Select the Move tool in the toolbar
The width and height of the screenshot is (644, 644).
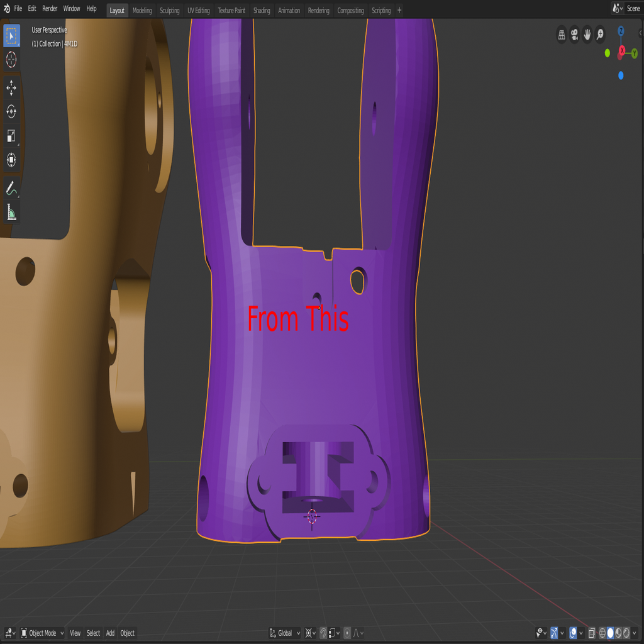coord(11,88)
